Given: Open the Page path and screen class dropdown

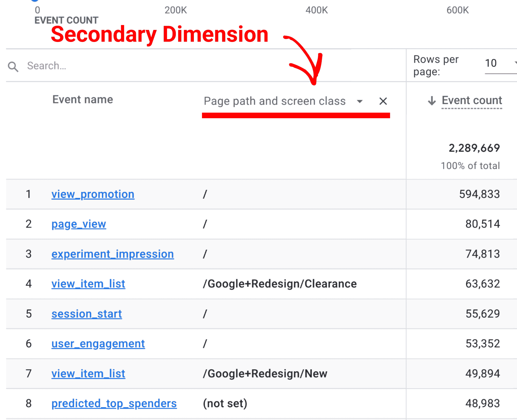Looking at the screenshot, I should coord(359,101).
